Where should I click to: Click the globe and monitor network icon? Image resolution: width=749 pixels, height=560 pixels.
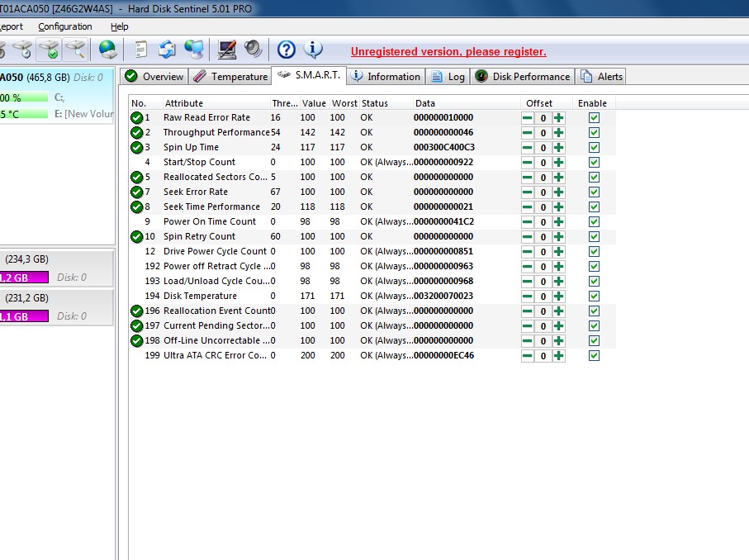[194, 50]
